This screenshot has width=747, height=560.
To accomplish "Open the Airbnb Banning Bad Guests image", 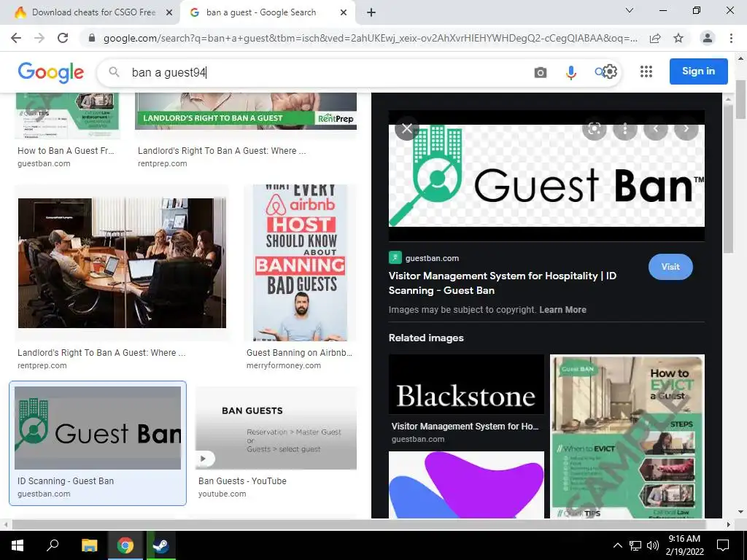I will [x=300, y=262].
